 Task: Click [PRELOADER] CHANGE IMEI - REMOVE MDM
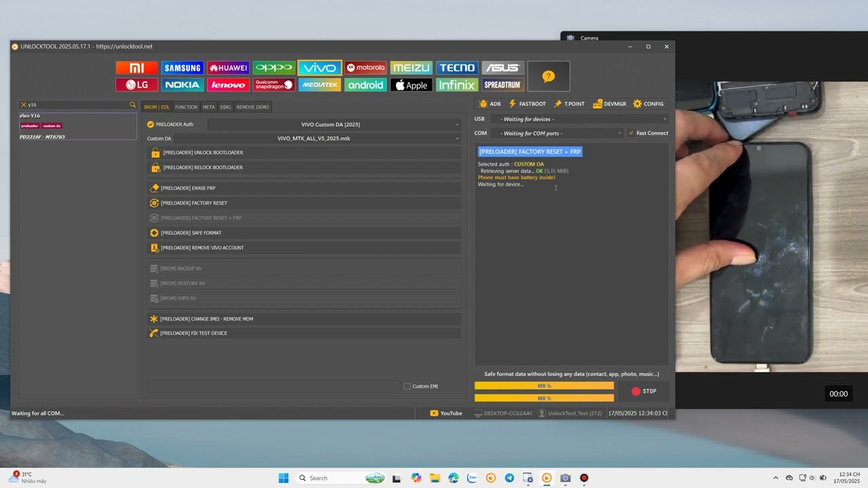(x=304, y=319)
